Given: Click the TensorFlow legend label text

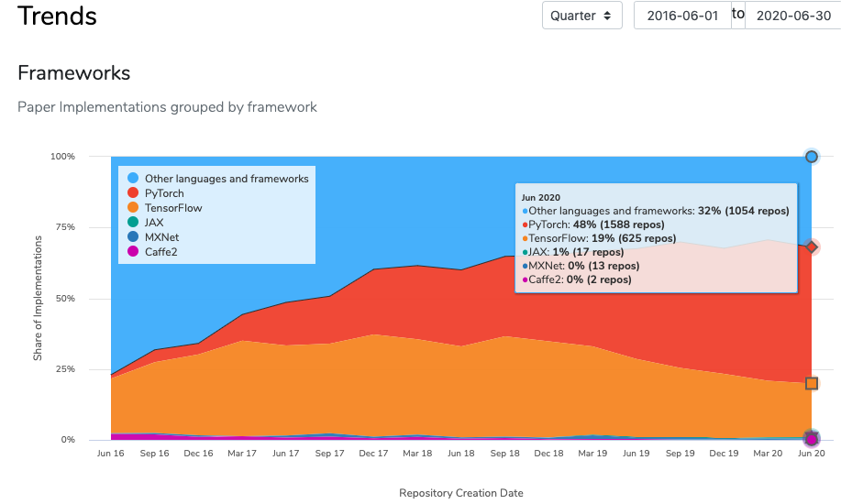Looking at the screenshot, I should (x=173, y=207).
